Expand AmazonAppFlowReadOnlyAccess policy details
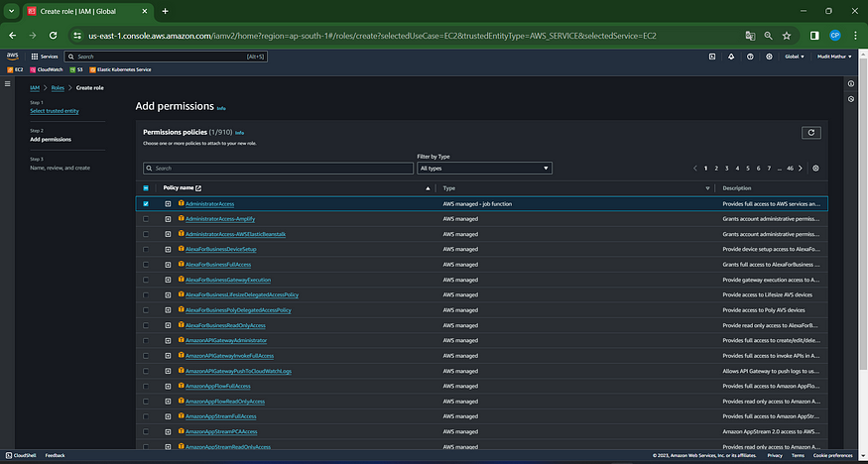 (x=168, y=401)
